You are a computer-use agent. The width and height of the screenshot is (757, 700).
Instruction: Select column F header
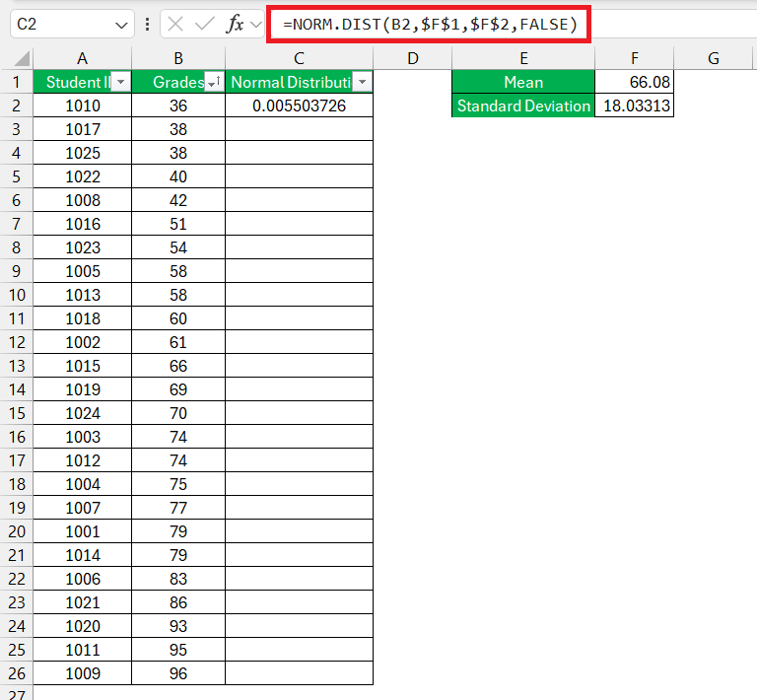coord(635,58)
